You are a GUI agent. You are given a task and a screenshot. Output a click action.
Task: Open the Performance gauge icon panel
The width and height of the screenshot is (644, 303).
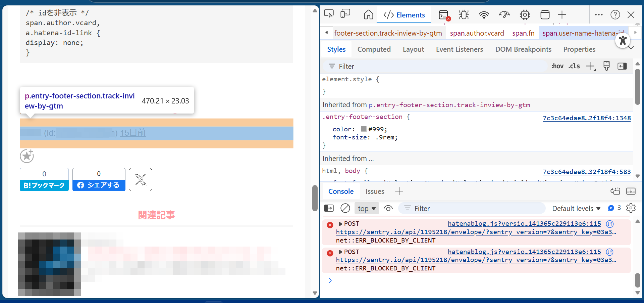[x=504, y=15]
